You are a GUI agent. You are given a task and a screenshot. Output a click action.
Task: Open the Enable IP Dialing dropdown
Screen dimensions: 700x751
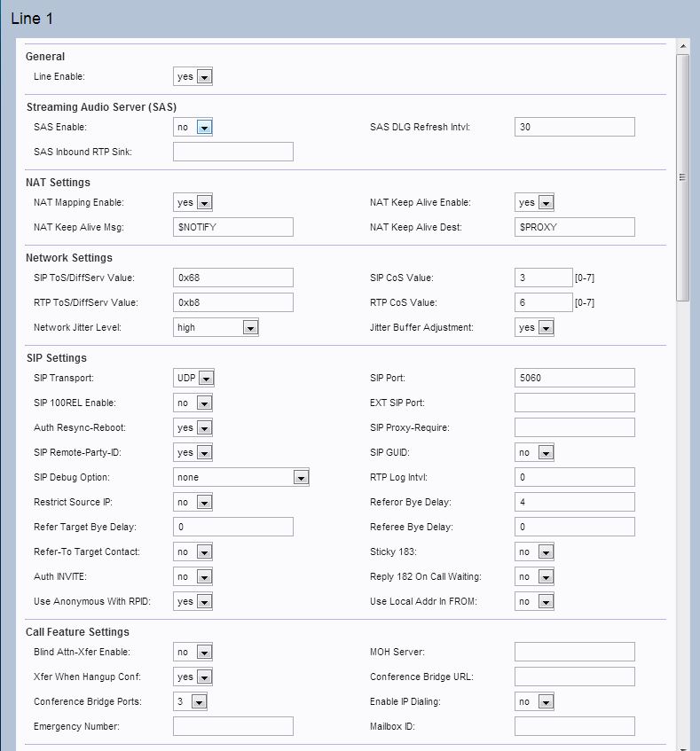click(x=534, y=702)
